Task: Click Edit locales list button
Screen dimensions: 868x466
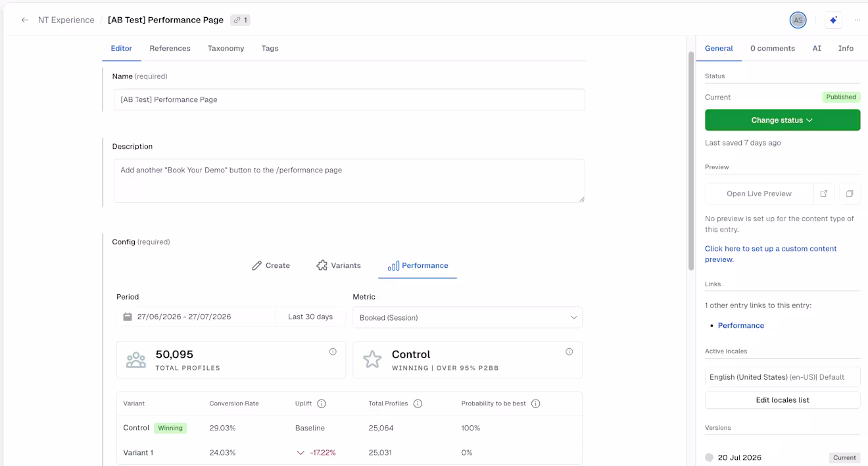Action: [x=783, y=400]
